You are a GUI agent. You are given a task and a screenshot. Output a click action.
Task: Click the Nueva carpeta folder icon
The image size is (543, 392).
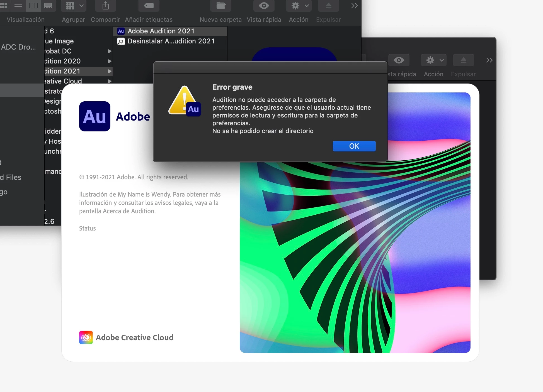(220, 6)
